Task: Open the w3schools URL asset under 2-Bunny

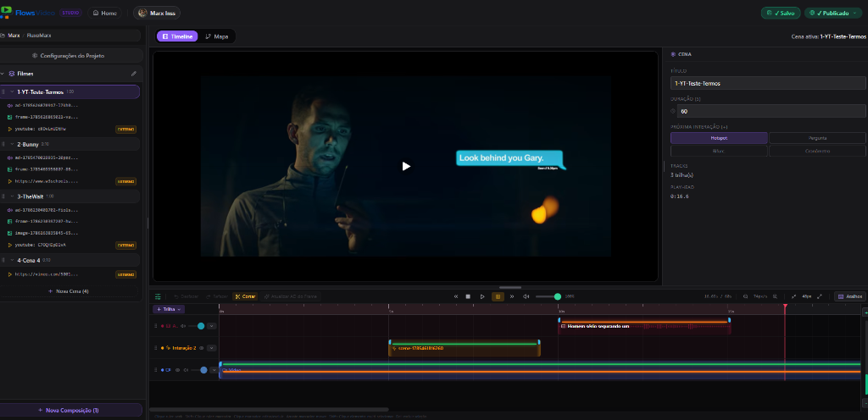Action: click(47, 181)
